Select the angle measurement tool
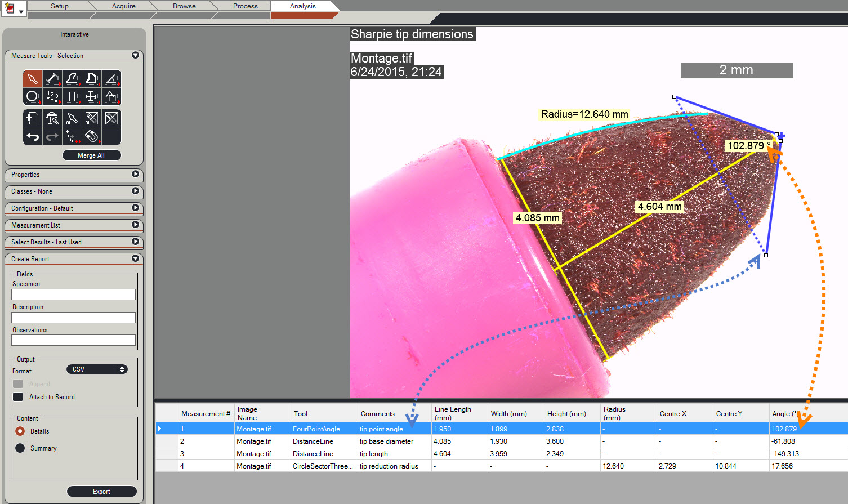Screen dimensions: 848x504 [x=111, y=79]
